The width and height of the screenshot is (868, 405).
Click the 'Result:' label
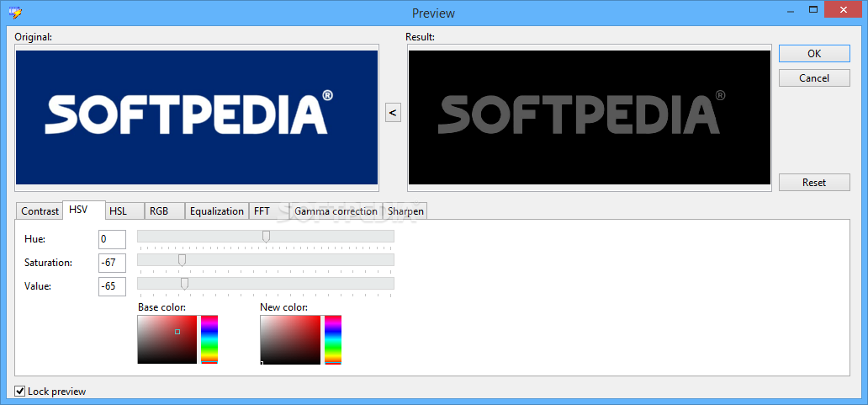(x=421, y=37)
